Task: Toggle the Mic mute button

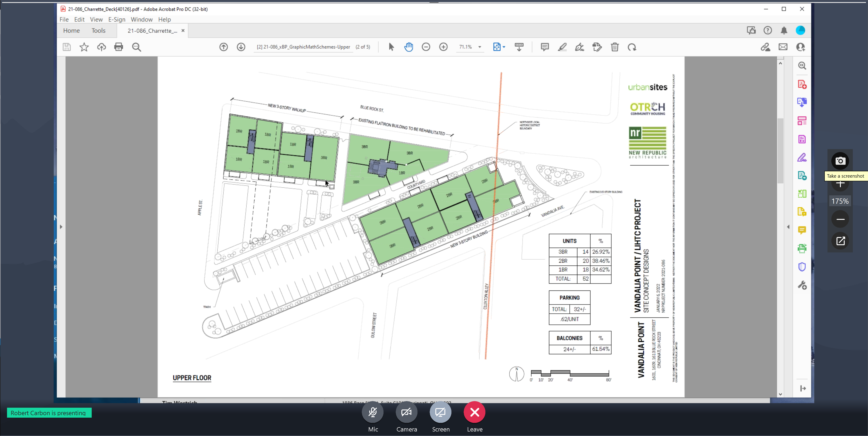Action: [x=373, y=412]
